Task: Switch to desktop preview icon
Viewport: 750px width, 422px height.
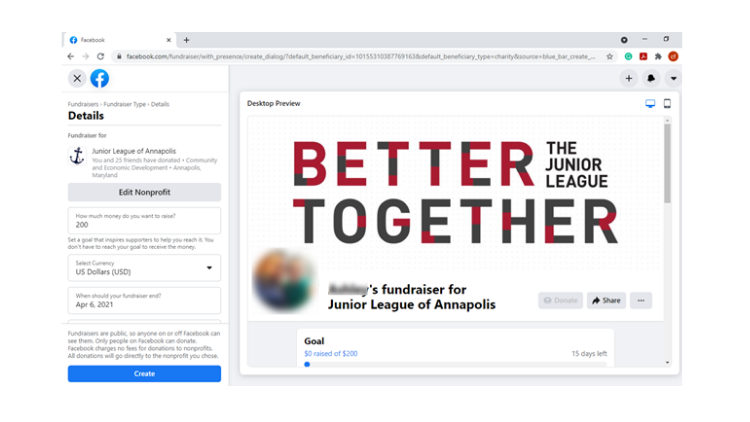Action: 650,104
